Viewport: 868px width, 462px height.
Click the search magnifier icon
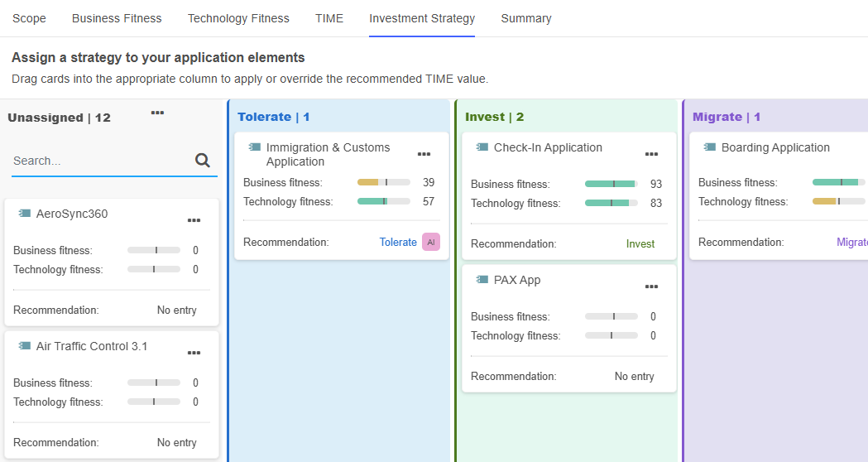tap(203, 161)
